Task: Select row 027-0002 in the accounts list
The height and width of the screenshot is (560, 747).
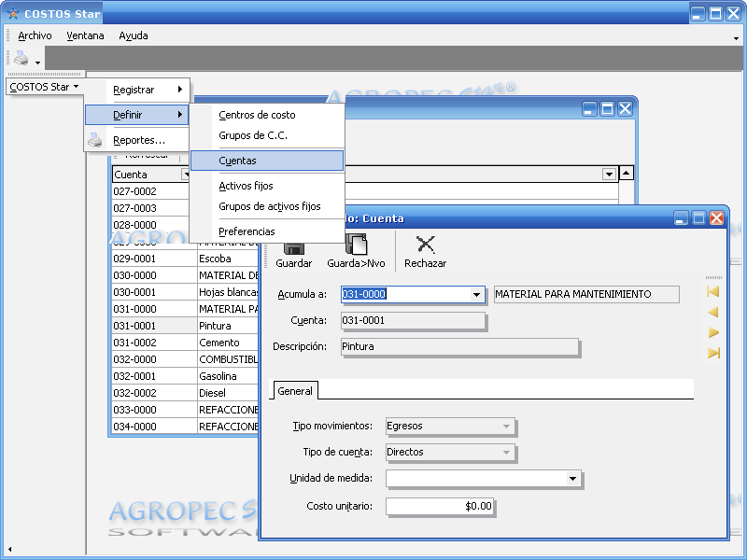Action: [x=150, y=191]
